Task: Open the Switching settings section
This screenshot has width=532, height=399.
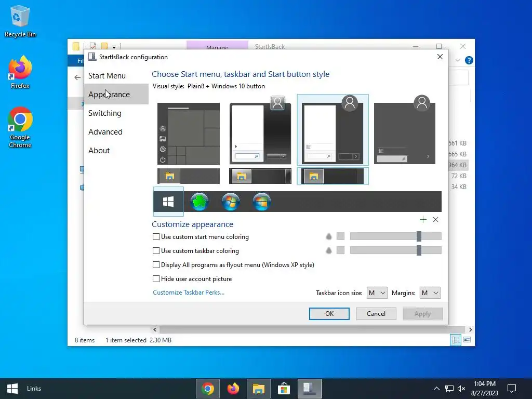Action: point(104,113)
